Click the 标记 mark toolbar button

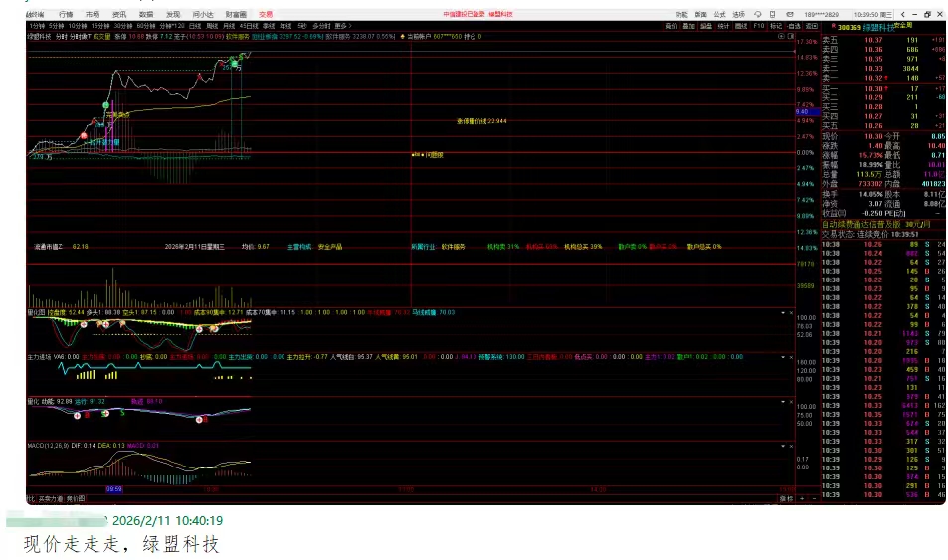coord(776,26)
